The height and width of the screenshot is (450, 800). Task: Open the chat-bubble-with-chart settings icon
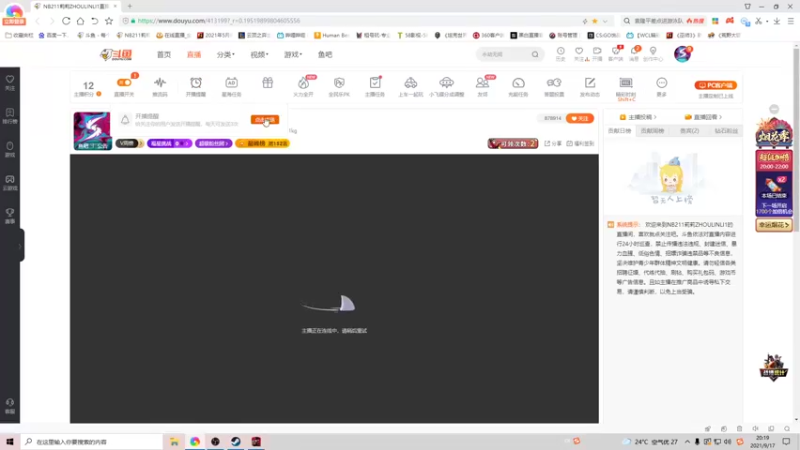554,83
